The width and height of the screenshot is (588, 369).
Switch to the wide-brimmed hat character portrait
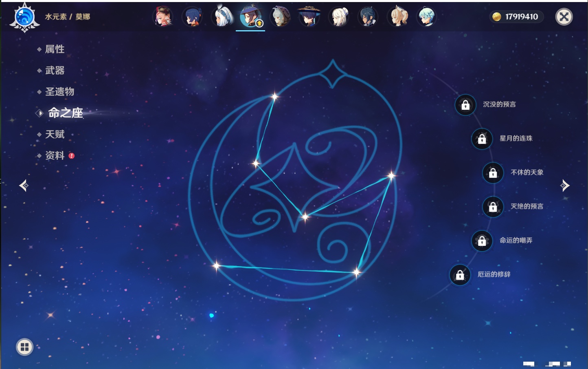coord(309,17)
